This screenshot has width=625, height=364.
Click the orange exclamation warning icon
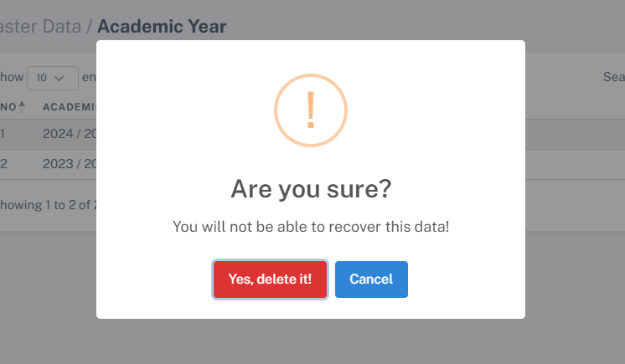[x=311, y=110]
